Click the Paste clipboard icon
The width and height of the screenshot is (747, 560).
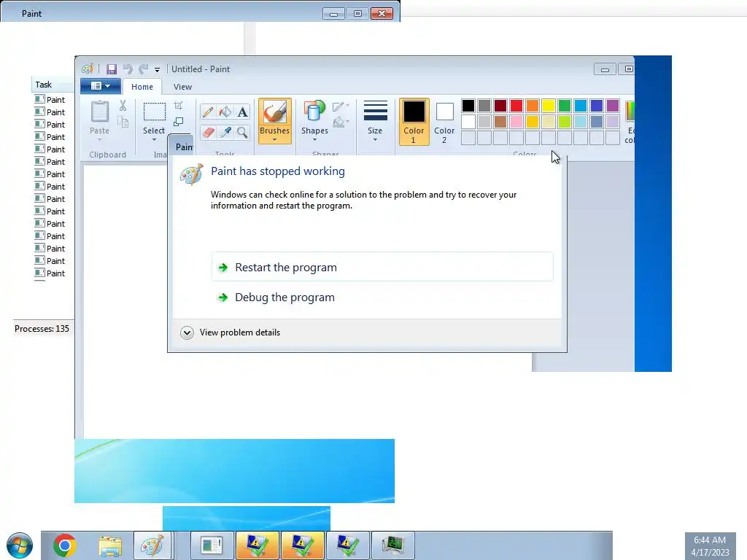point(99,112)
